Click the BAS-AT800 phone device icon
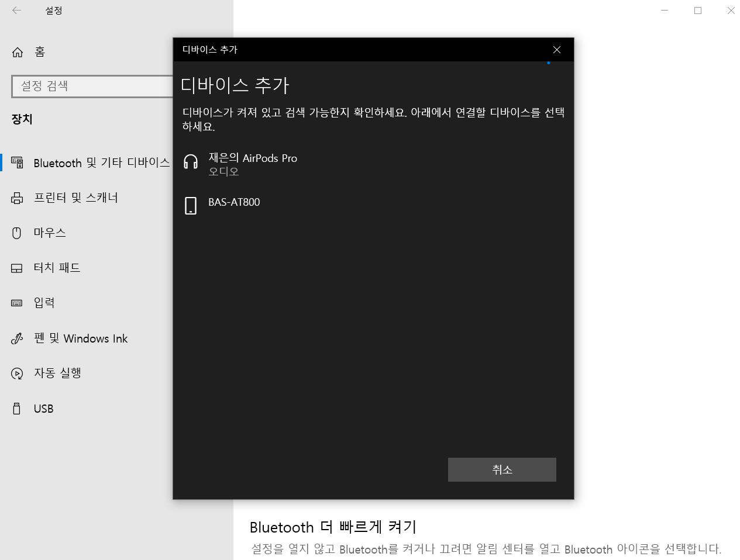Viewport: 740px width, 560px height. 191,205
